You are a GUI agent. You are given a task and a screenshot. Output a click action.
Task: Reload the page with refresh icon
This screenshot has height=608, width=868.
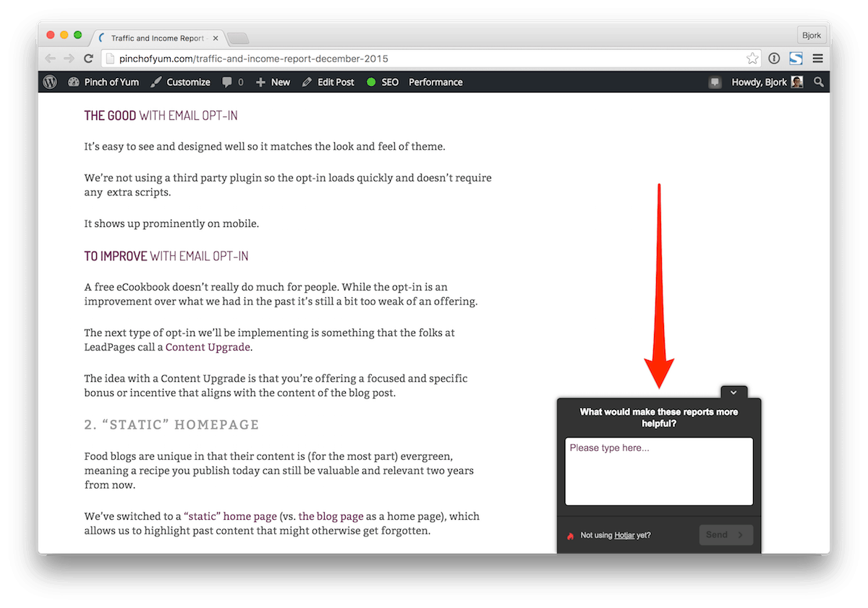88,59
